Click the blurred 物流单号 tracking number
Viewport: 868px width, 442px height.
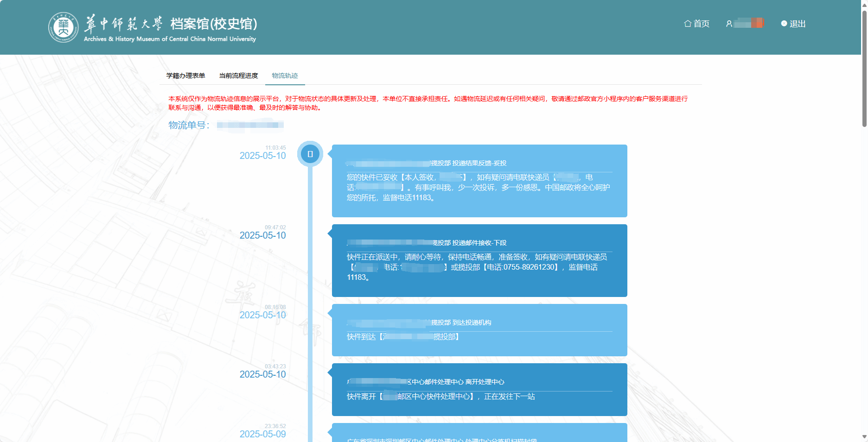tap(250, 125)
